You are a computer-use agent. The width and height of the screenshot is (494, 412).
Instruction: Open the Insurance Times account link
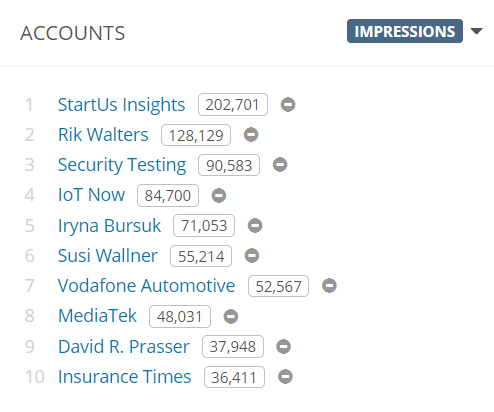[124, 377]
